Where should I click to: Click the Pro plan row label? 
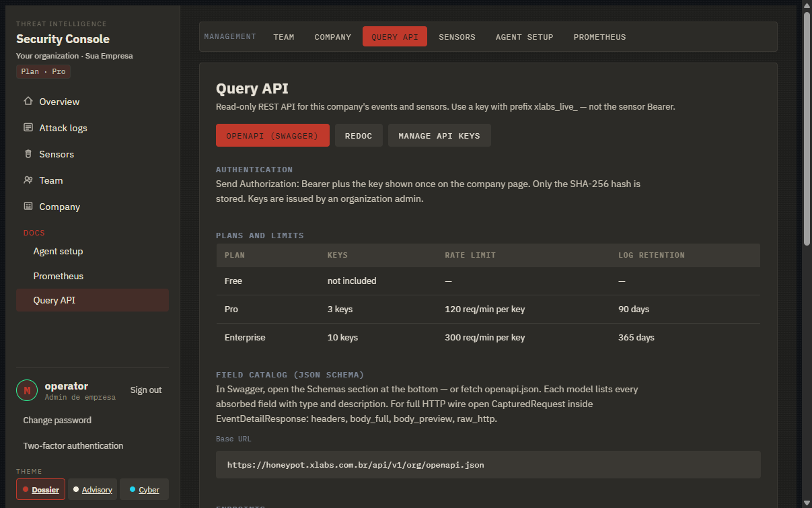[x=231, y=309]
